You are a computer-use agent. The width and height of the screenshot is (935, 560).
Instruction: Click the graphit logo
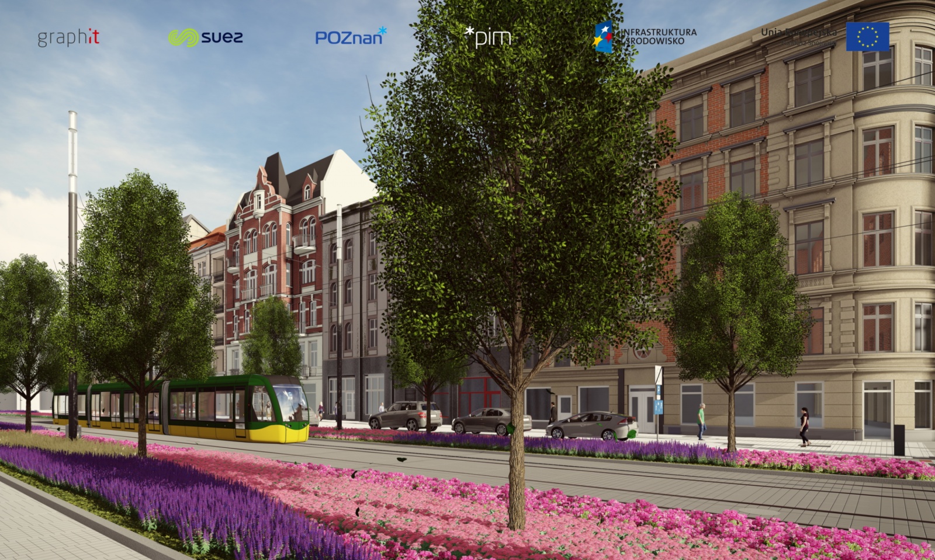[x=68, y=37]
